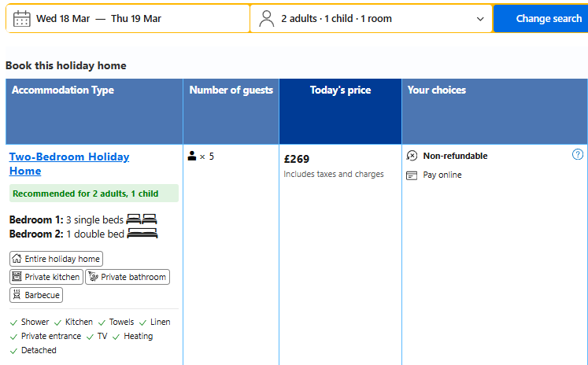Click the Private kitchen badge
588x365 pixels.
pyautogui.click(x=46, y=277)
